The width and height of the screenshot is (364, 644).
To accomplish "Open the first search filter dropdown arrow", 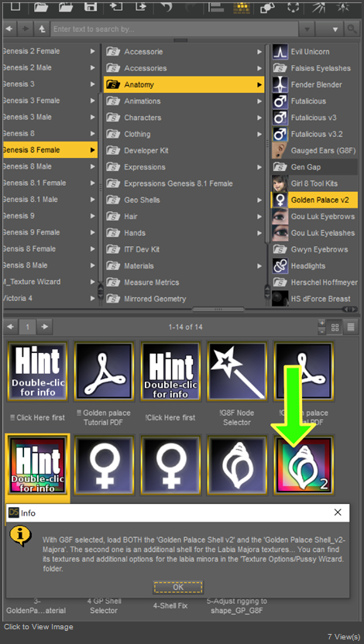I will (307, 29).
